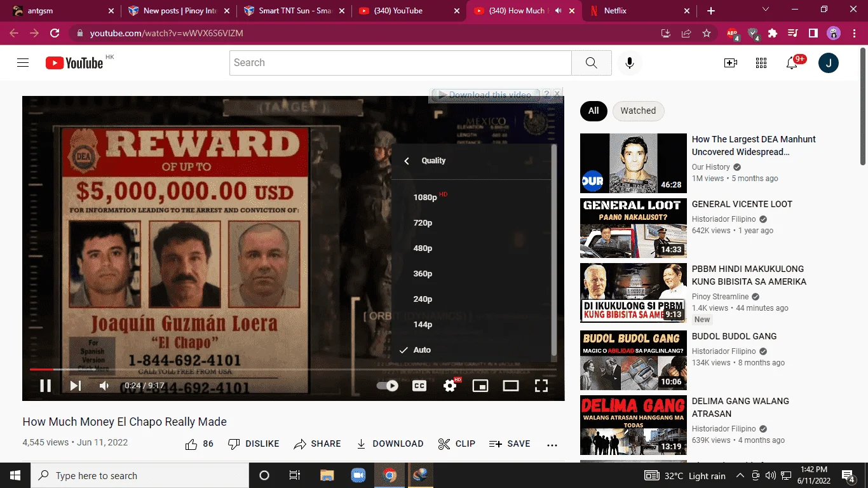Seek on the video progress bar
This screenshot has width=868, height=488.
[x=293, y=369]
